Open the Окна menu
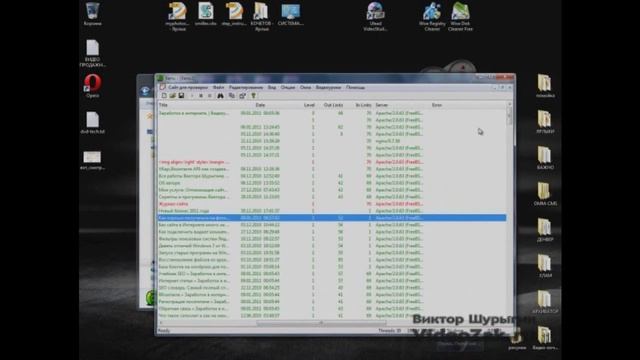The width and height of the screenshot is (640, 360). click(305, 87)
